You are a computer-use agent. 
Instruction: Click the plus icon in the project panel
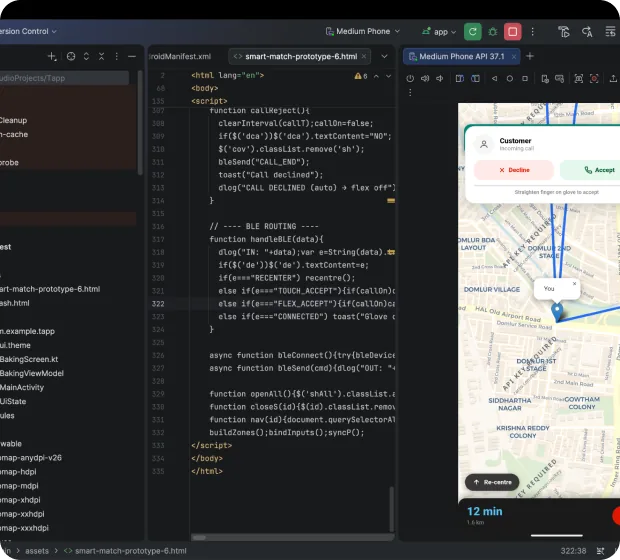[52, 57]
